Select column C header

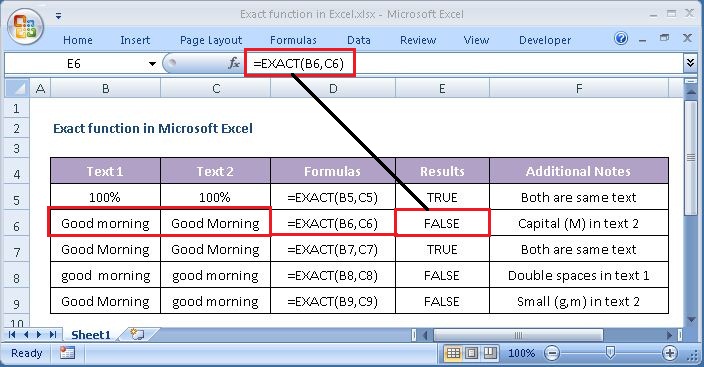coord(216,88)
